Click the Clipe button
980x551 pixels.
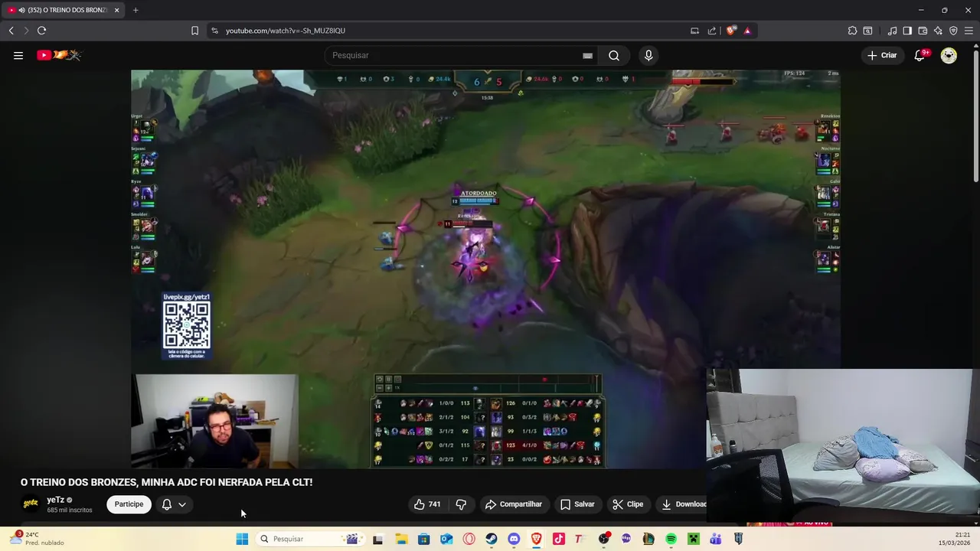628,504
